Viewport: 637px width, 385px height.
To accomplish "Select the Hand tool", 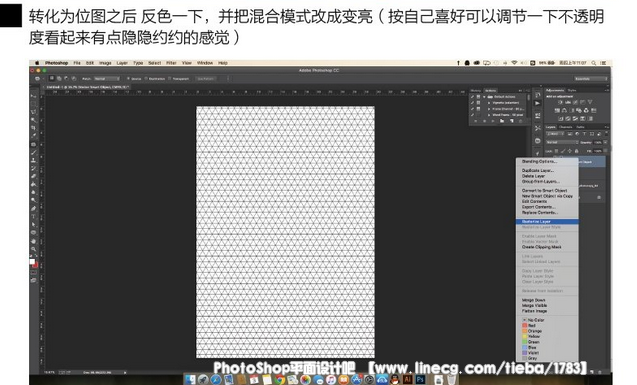I will coord(33,241).
